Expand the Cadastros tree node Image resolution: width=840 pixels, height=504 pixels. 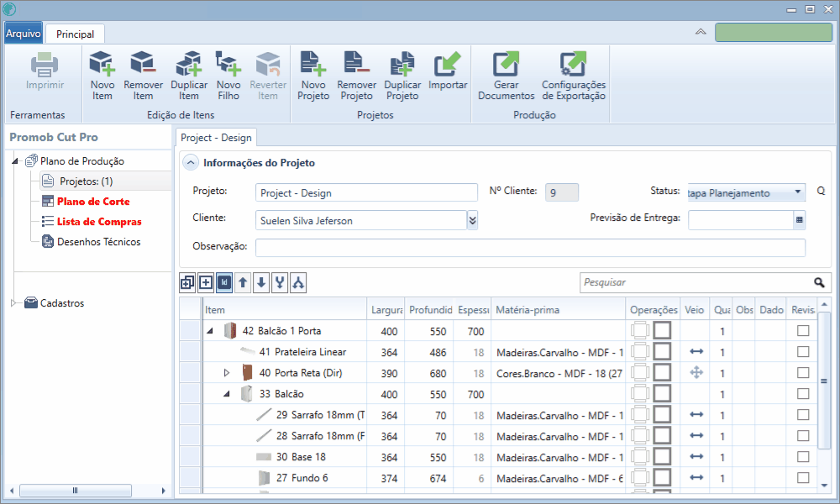pyautogui.click(x=14, y=303)
